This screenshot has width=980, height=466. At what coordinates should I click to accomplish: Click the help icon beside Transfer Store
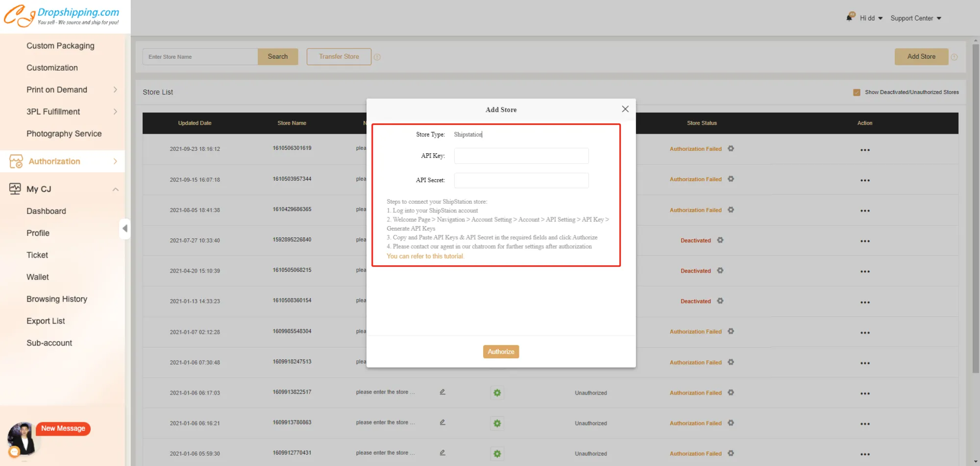click(377, 57)
